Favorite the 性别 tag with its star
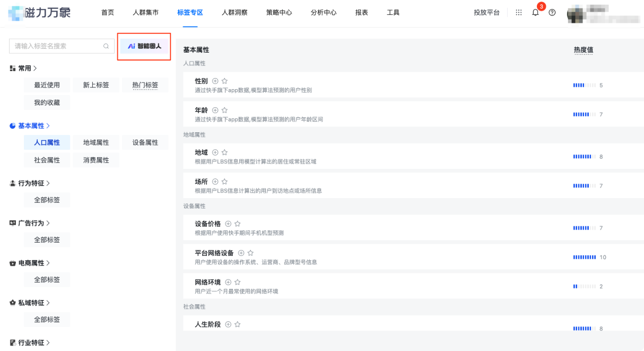The height and width of the screenshot is (351, 644). (224, 81)
